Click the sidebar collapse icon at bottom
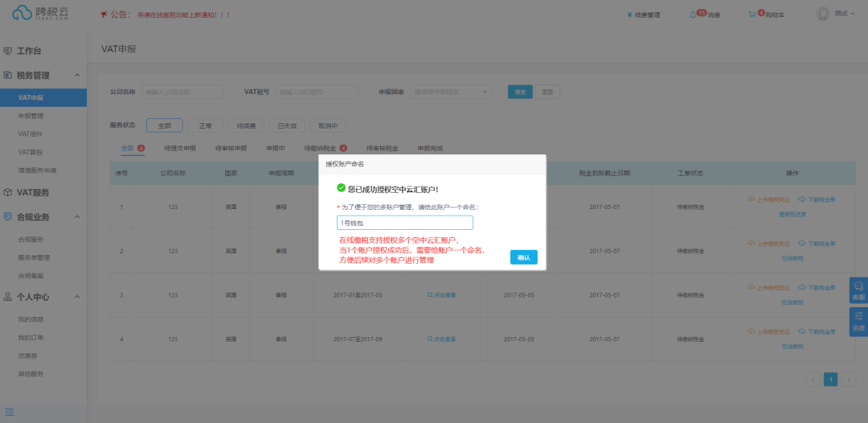Image resolution: width=868 pixels, height=423 pixels. (x=10, y=412)
